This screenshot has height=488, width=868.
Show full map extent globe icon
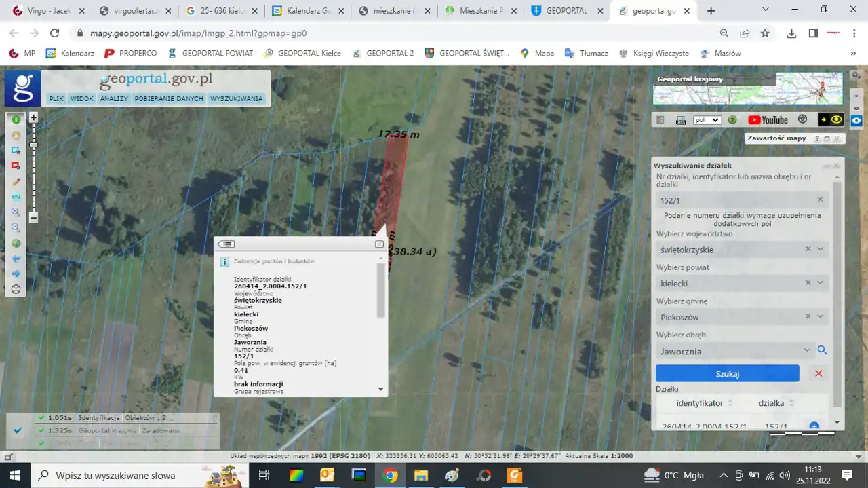pos(16,244)
